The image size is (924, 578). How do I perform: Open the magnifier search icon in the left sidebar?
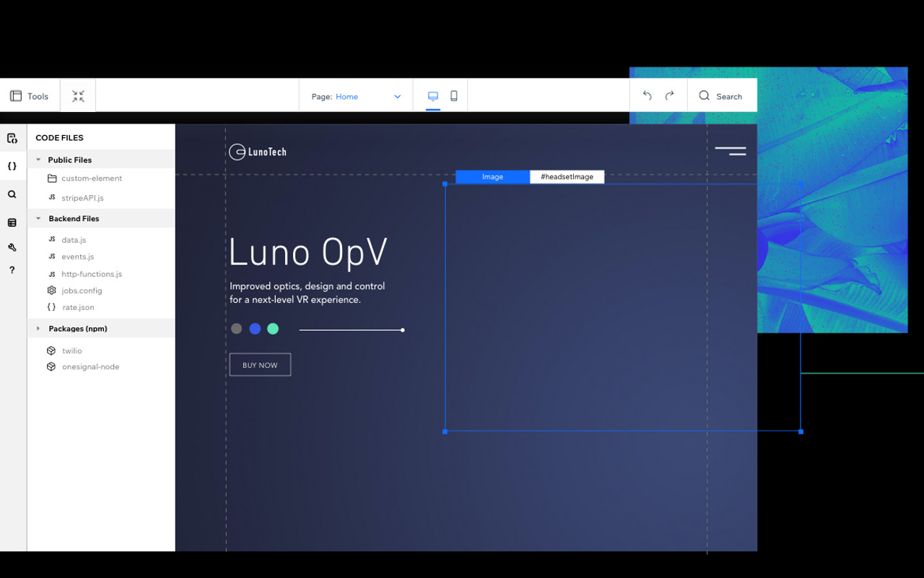point(12,194)
